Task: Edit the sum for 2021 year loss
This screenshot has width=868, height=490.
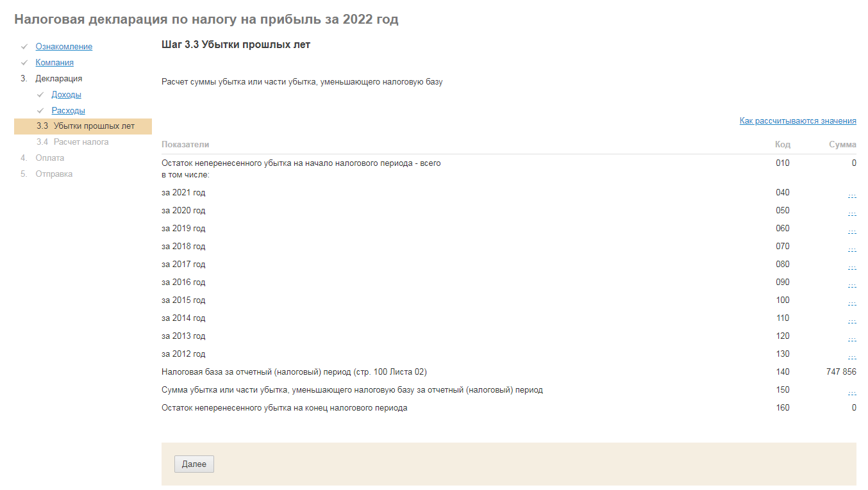Action: pos(851,195)
